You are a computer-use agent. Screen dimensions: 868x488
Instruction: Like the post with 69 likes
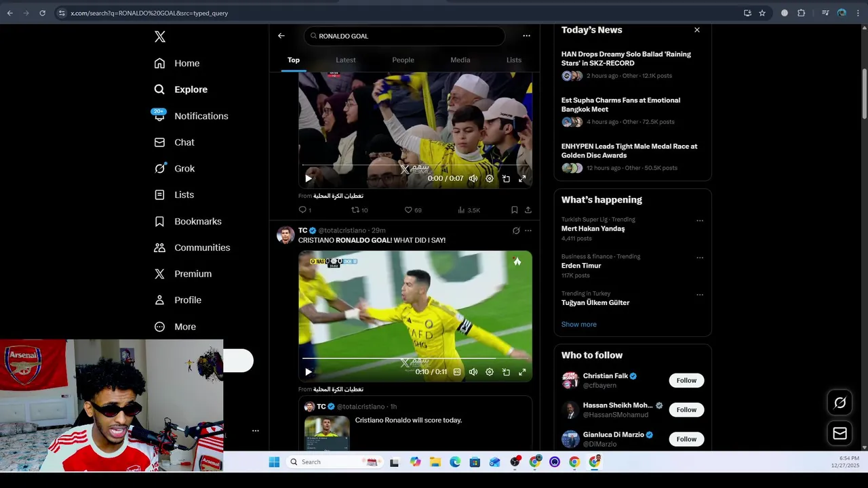pyautogui.click(x=412, y=210)
